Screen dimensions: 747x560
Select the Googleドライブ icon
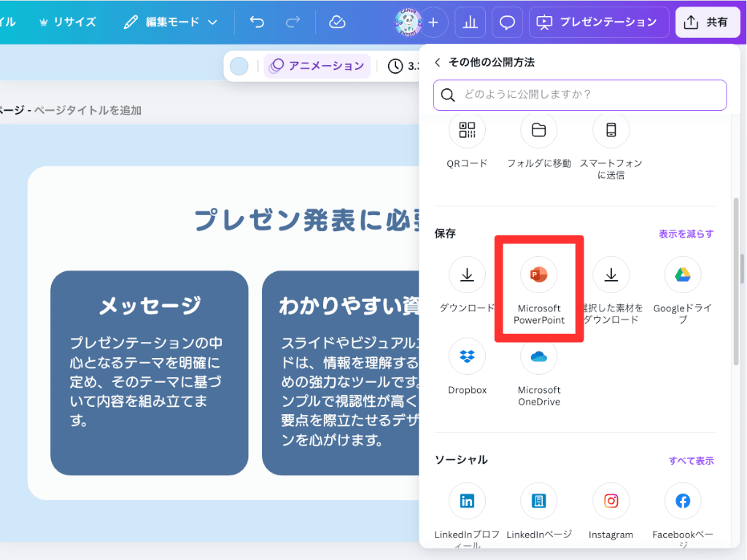683,275
